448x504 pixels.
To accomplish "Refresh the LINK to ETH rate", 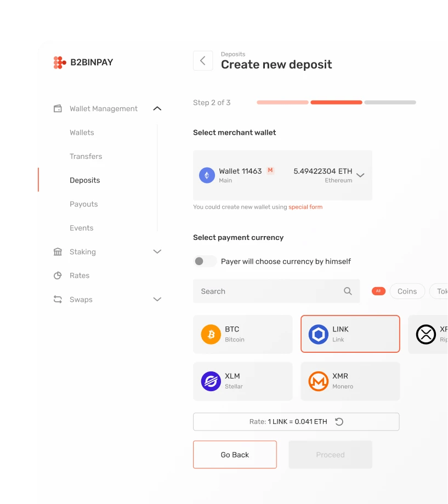I will tap(339, 422).
